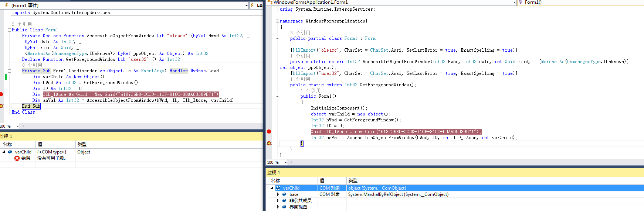Click the 'Handles' keyword in Form1_Load declaration

click(179, 71)
